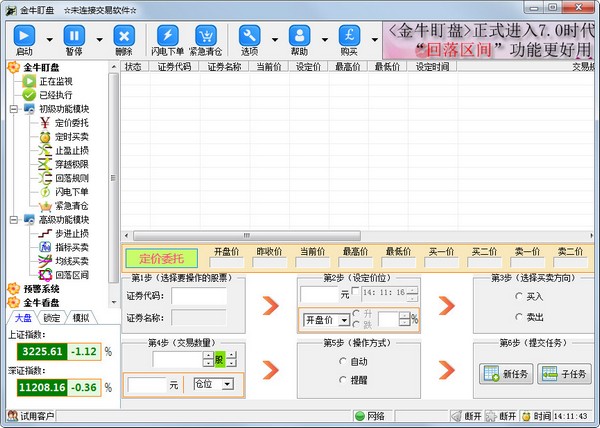The width and height of the screenshot is (600, 428).
Task: Click the 删除 delete toolbar icon
Action: click(x=124, y=36)
